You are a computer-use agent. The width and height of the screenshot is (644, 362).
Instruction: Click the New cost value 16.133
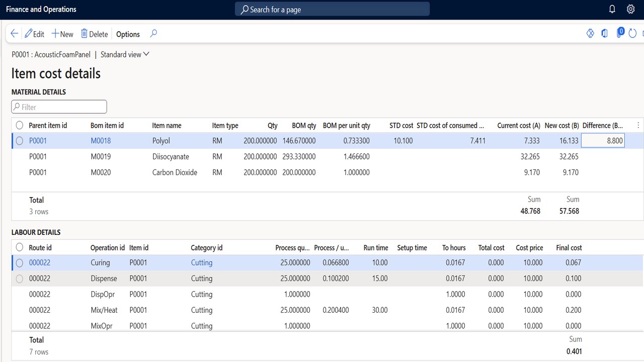pyautogui.click(x=569, y=141)
